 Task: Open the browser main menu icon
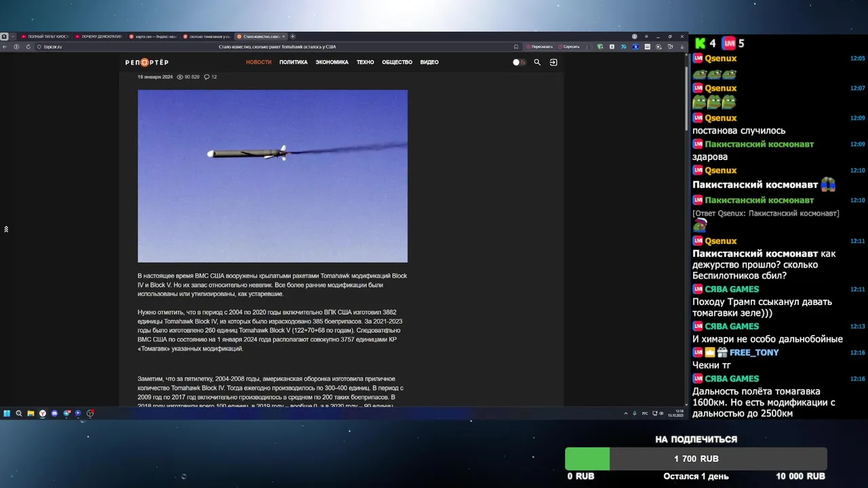tap(646, 37)
